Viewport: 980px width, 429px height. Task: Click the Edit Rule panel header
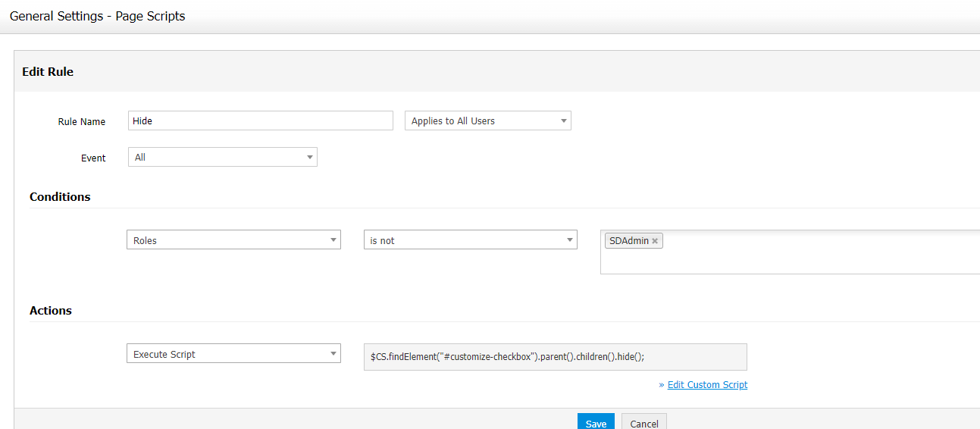(x=48, y=72)
